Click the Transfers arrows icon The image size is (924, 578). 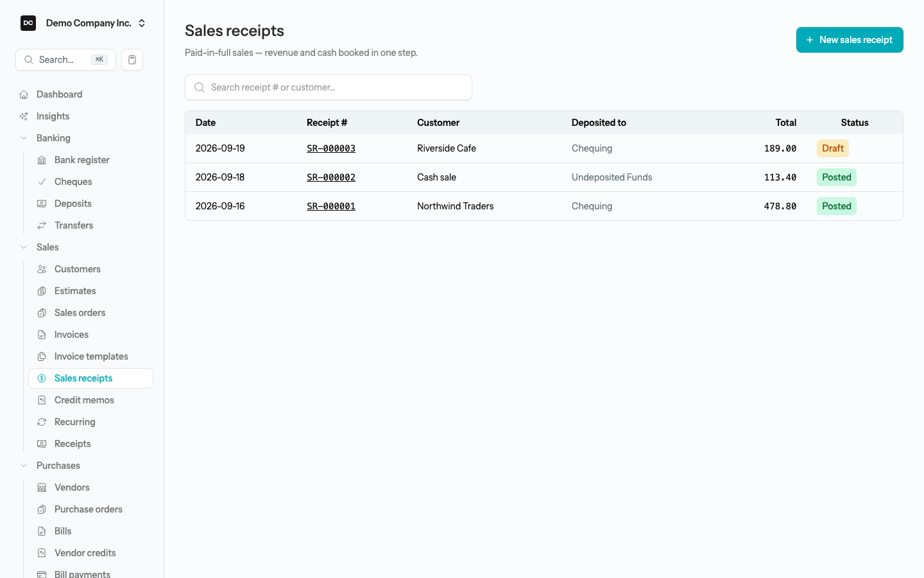pyautogui.click(x=42, y=225)
